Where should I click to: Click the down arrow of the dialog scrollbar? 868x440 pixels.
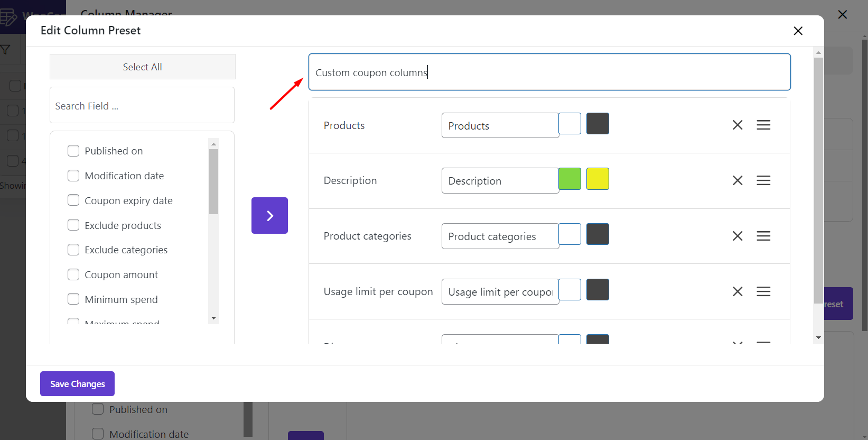(818, 337)
